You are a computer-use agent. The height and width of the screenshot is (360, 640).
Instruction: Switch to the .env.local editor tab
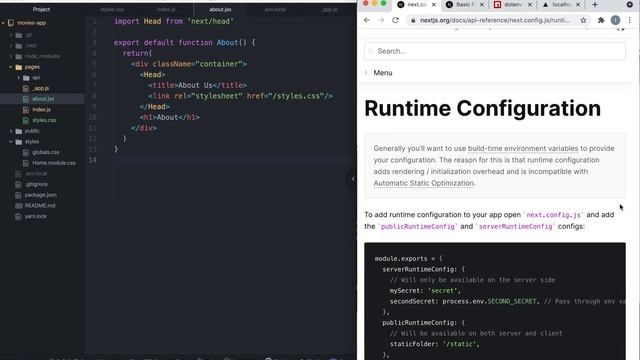click(x=275, y=9)
